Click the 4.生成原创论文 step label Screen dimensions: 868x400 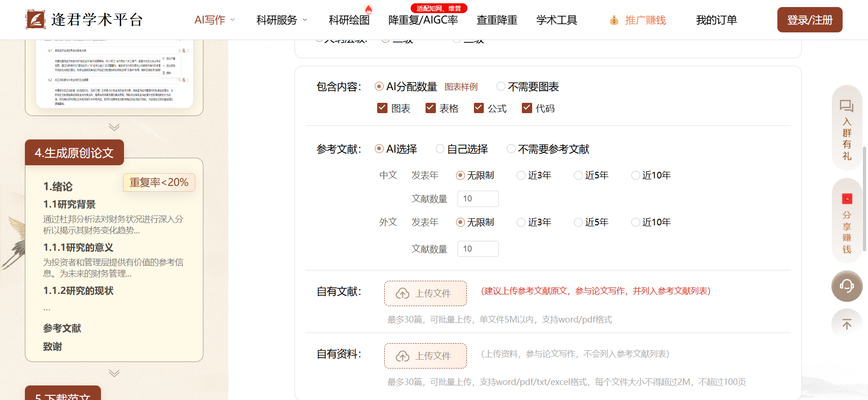[x=74, y=153]
